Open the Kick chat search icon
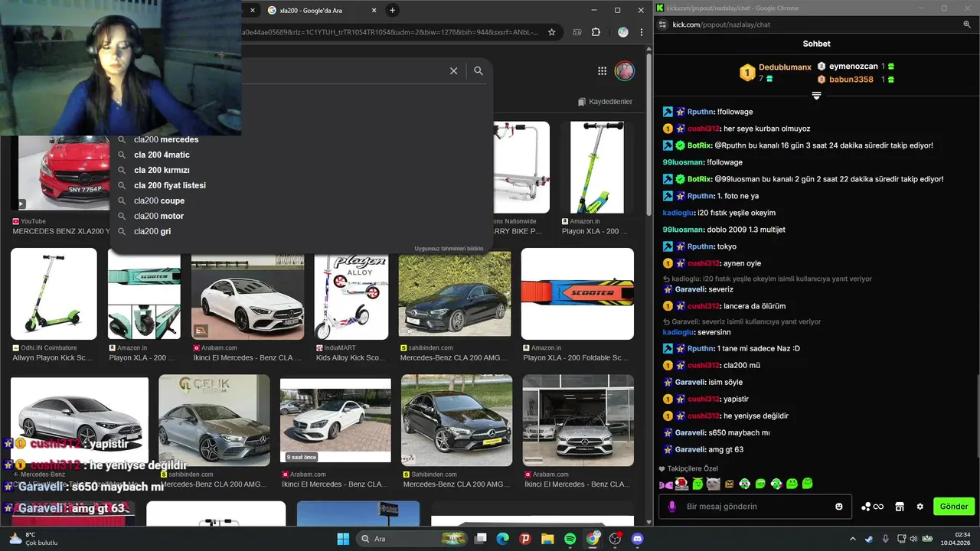Viewport: 980px width, 551px height. pyautogui.click(x=967, y=24)
